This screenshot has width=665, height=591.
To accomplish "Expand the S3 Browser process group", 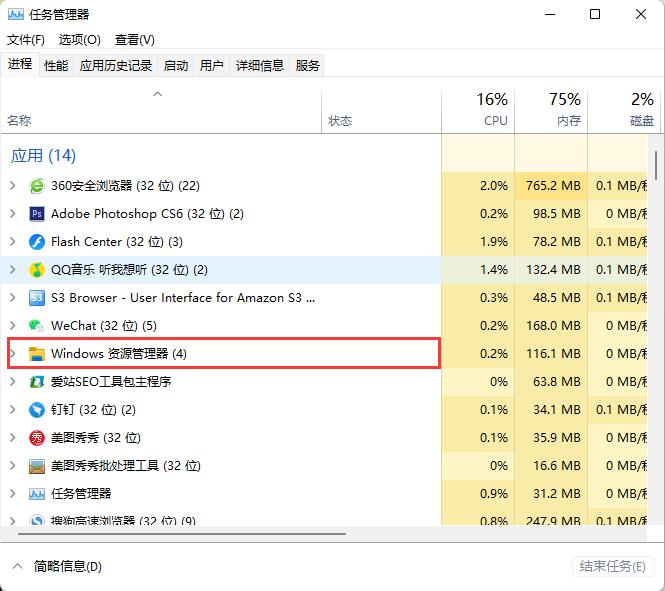I will tap(13, 298).
